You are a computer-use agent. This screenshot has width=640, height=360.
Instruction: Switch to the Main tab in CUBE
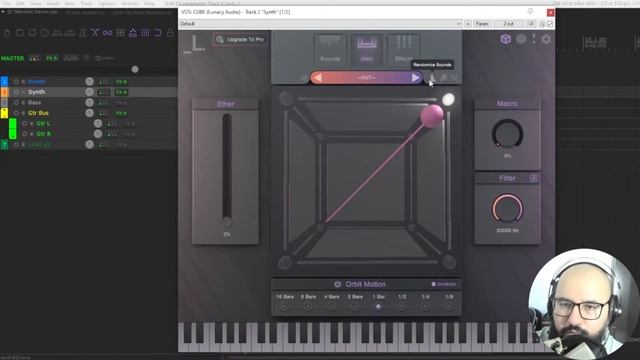(x=367, y=50)
